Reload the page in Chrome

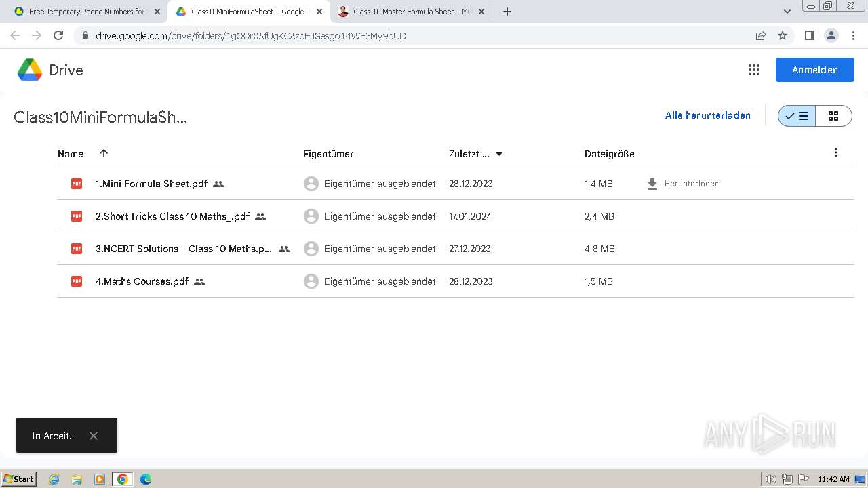coord(58,36)
